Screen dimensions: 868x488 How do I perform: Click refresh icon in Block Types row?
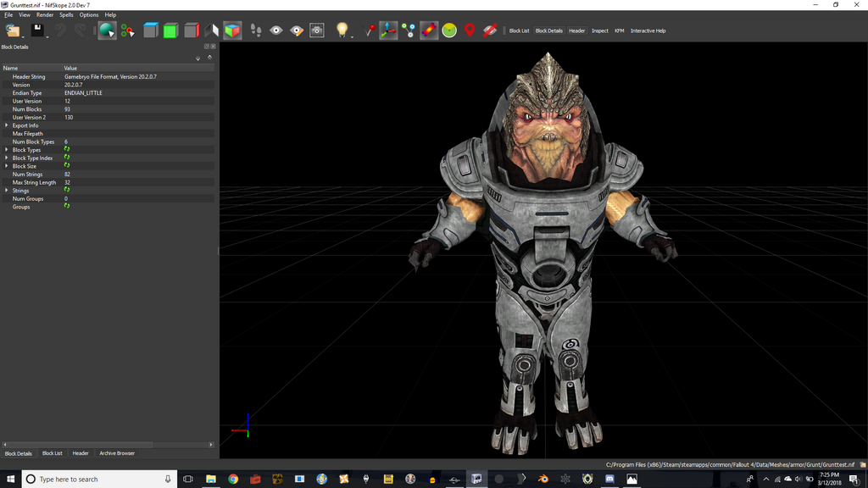[67, 149]
